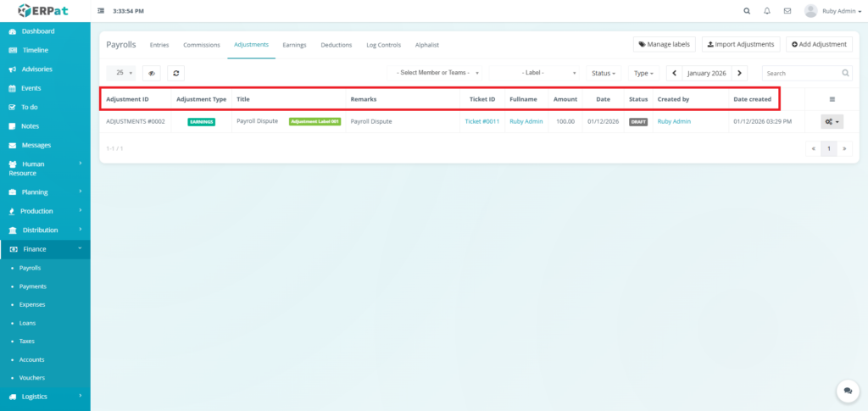Open the notifications bell icon

click(767, 11)
